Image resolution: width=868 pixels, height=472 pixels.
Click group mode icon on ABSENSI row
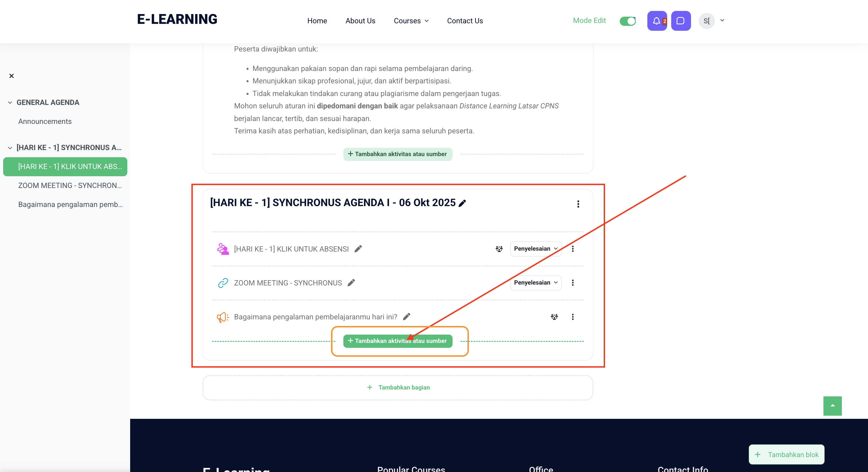(x=499, y=249)
